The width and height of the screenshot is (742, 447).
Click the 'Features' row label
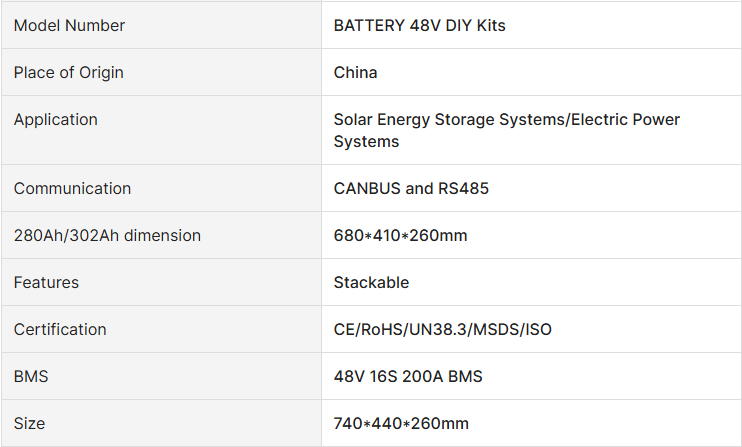[46, 283]
